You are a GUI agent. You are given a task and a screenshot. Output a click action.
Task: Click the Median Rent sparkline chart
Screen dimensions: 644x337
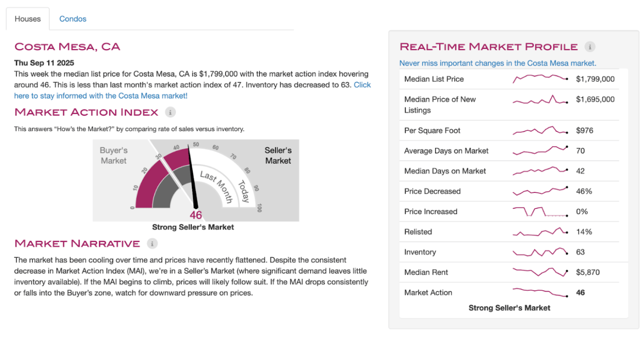tap(540, 272)
